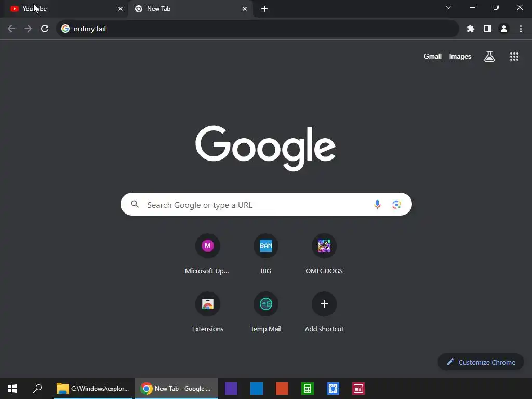
Task: Launch the purple taskbar app
Action: coord(231,389)
